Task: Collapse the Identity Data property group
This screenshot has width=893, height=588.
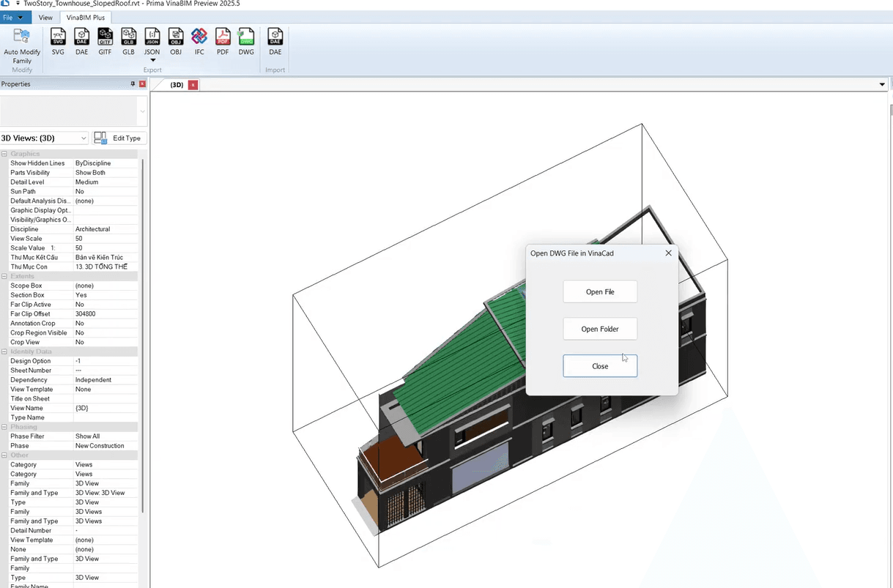Action: (4, 351)
